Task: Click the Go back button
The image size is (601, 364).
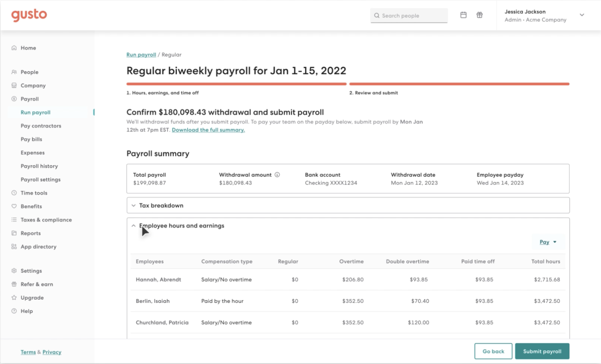Action: pyautogui.click(x=493, y=351)
